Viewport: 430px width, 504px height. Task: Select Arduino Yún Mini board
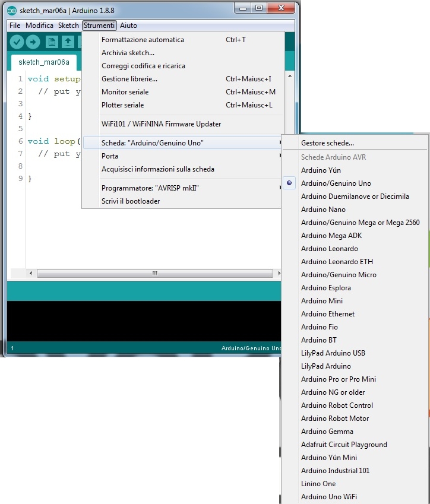[355, 457]
